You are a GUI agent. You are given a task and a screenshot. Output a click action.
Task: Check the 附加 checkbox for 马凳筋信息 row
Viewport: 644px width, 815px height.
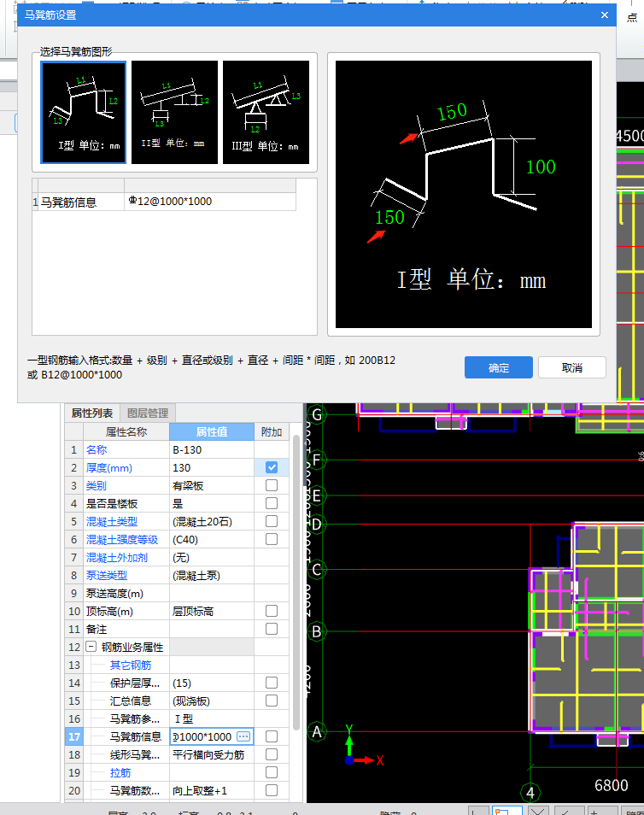272,736
